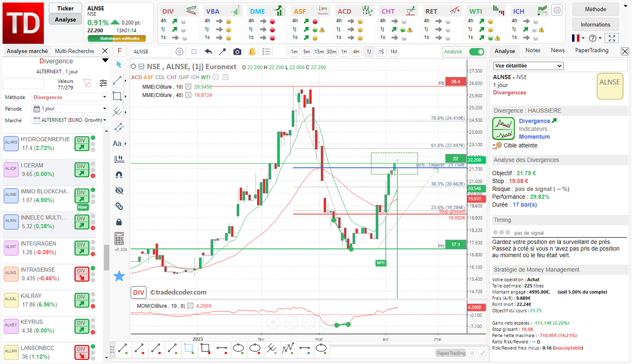Viewport: 632px width, 364px height.
Task: Pick the zigzag pattern drawing tool
Action: coord(289,348)
